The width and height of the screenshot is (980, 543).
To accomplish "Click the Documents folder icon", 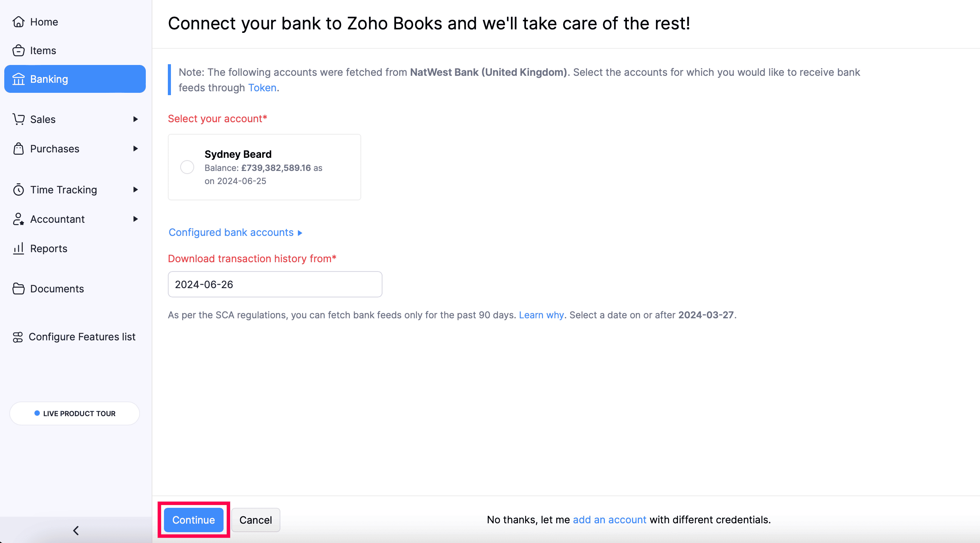I will click(x=18, y=289).
